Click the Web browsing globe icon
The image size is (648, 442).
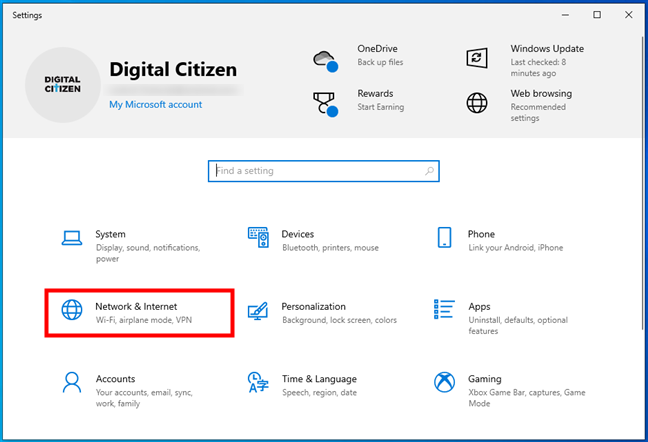tap(477, 103)
